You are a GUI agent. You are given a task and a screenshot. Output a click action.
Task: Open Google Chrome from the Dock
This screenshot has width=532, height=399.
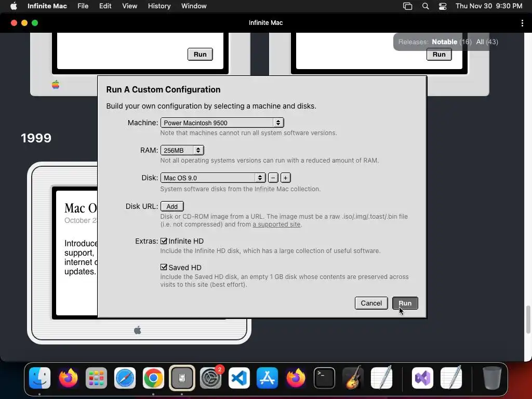(153, 378)
